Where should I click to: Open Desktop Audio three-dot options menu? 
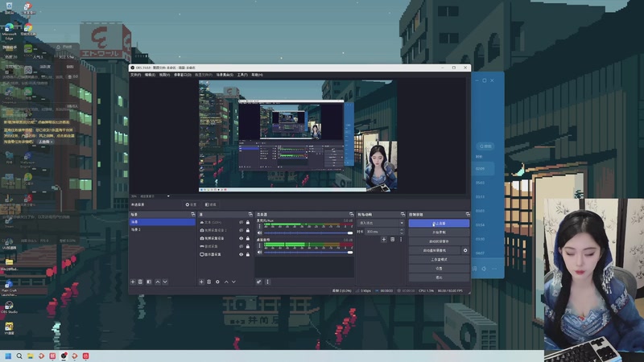coord(259,245)
